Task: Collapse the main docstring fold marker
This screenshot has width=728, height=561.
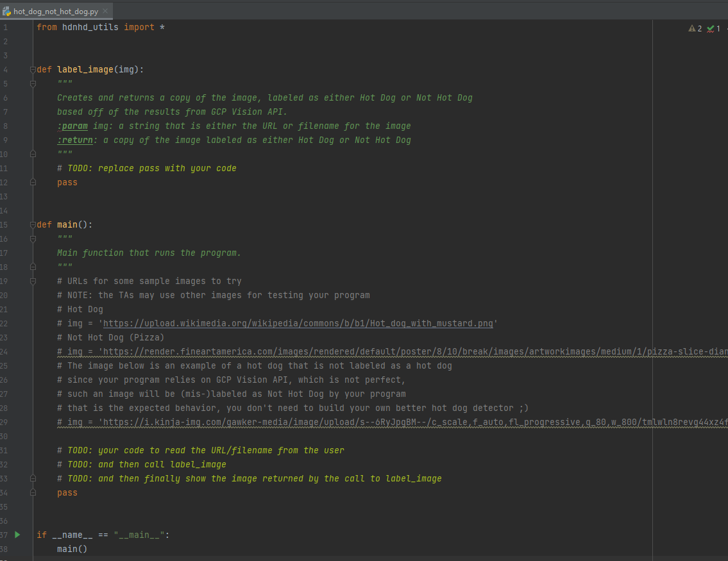Action: pos(32,238)
